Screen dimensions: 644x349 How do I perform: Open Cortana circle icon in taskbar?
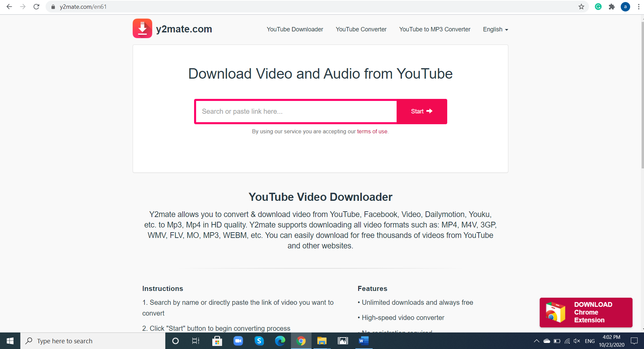click(176, 341)
